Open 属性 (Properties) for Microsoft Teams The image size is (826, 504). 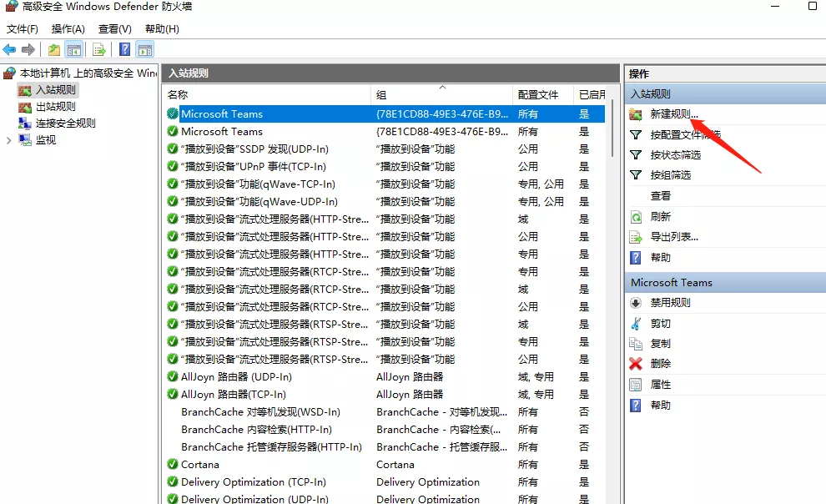(660, 385)
